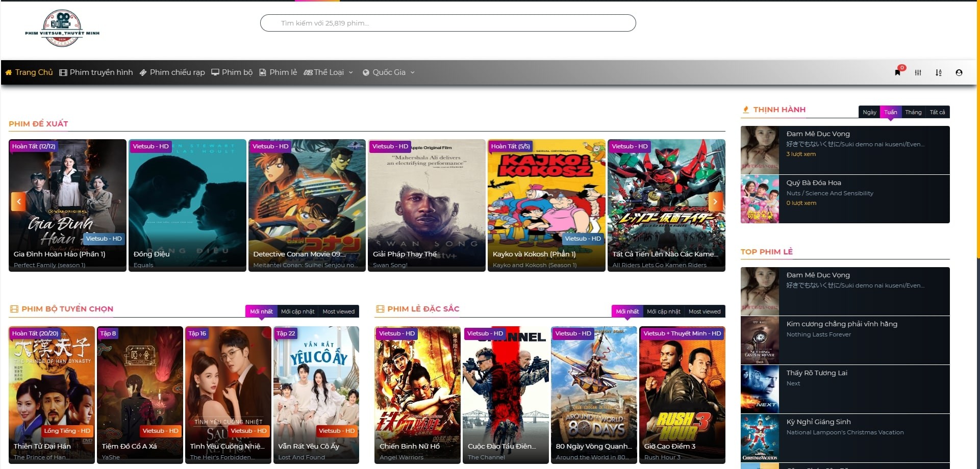Screen dimensions: 980x469
Task: Open Đam Mê Dục Vọng in Thịnh Hành list
Action: 845,150
